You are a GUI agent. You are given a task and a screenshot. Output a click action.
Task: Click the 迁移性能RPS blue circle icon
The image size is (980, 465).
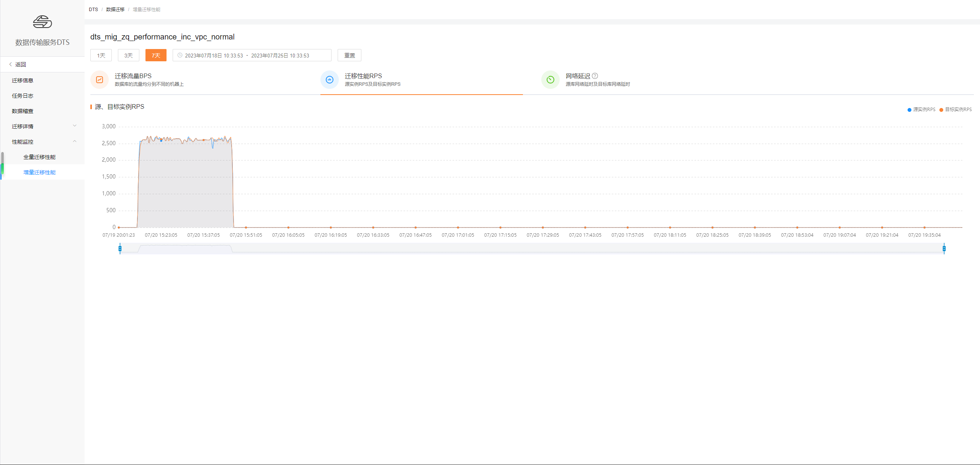point(329,80)
